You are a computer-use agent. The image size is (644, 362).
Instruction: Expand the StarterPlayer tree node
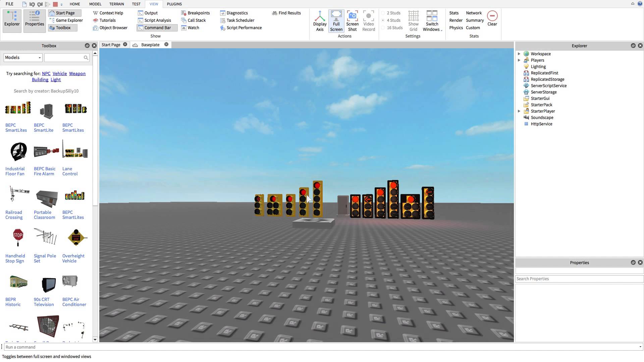point(519,111)
